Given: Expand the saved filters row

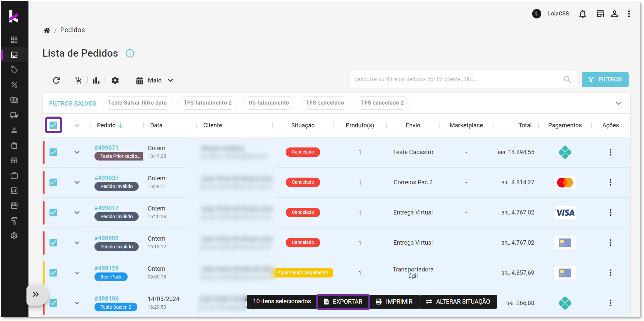Looking at the screenshot, I should pyautogui.click(x=618, y=103).
